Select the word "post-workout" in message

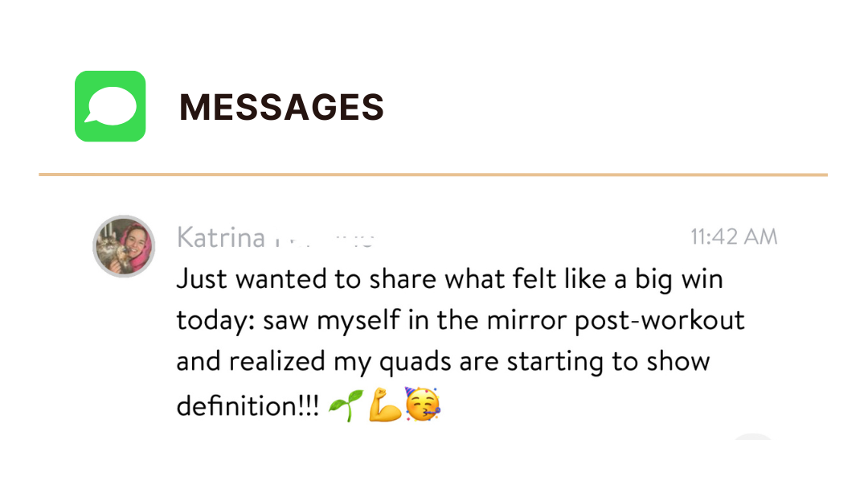click(x=660, y=321)
